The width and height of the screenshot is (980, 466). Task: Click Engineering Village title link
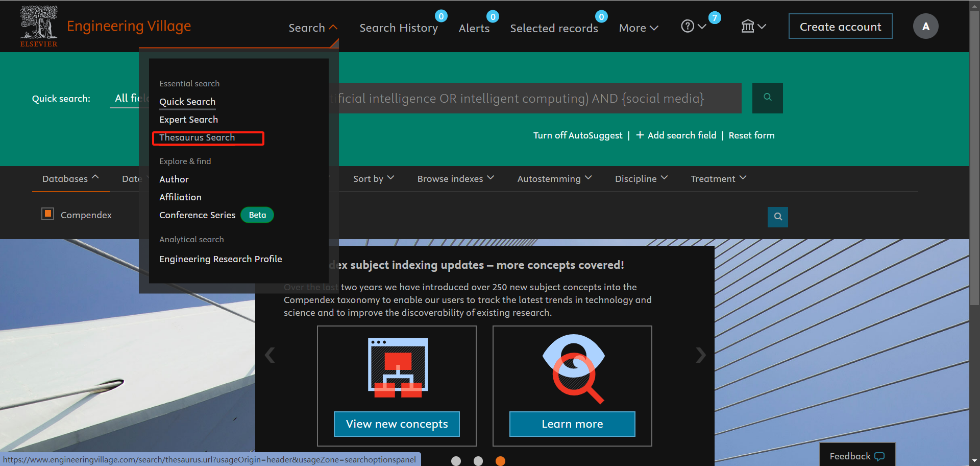click(129, 26)
